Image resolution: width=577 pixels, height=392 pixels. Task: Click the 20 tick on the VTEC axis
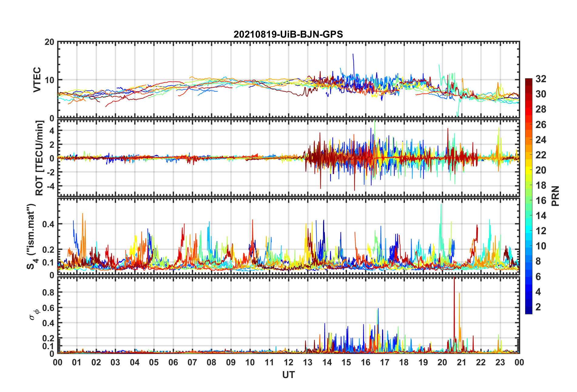pos(49,42)
